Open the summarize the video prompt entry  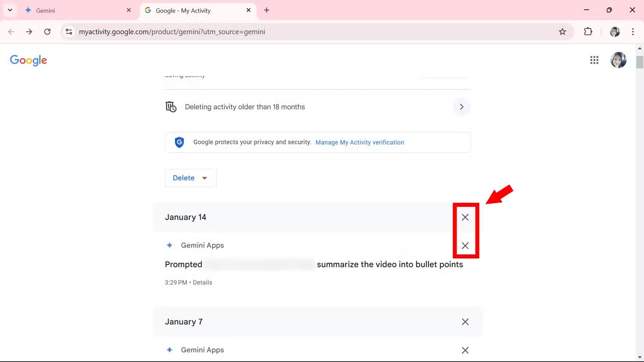[x=314, y=264]
